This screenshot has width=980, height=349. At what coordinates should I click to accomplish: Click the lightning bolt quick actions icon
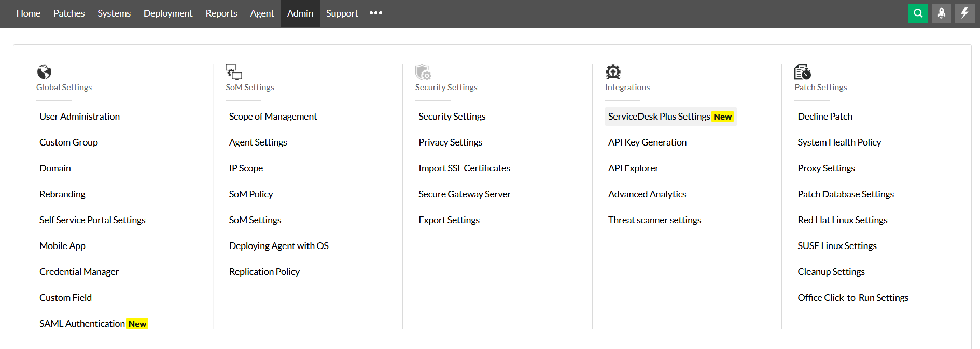click(x=964, y=13)
